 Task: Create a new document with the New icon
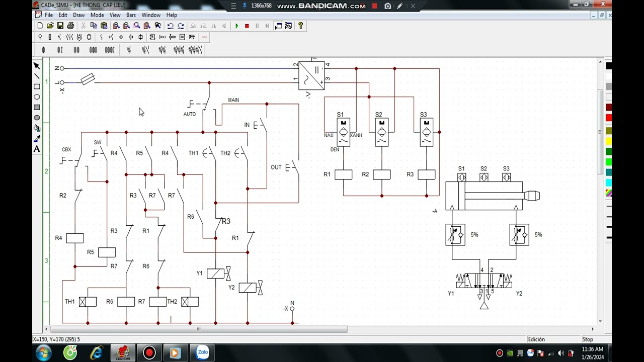[40, 26]
